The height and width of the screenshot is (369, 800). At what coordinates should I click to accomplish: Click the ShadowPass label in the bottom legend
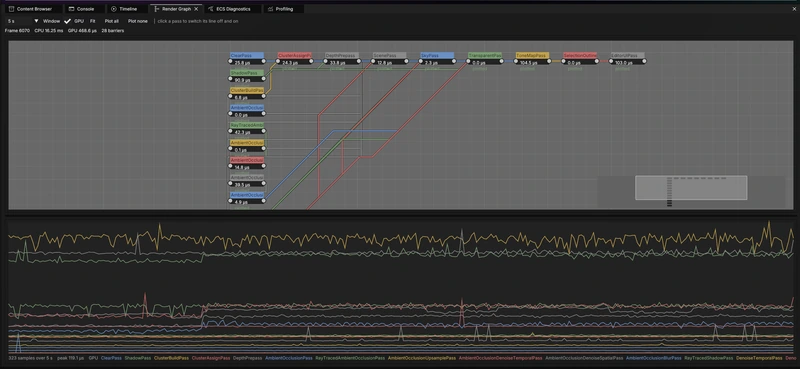coord(138,358)
